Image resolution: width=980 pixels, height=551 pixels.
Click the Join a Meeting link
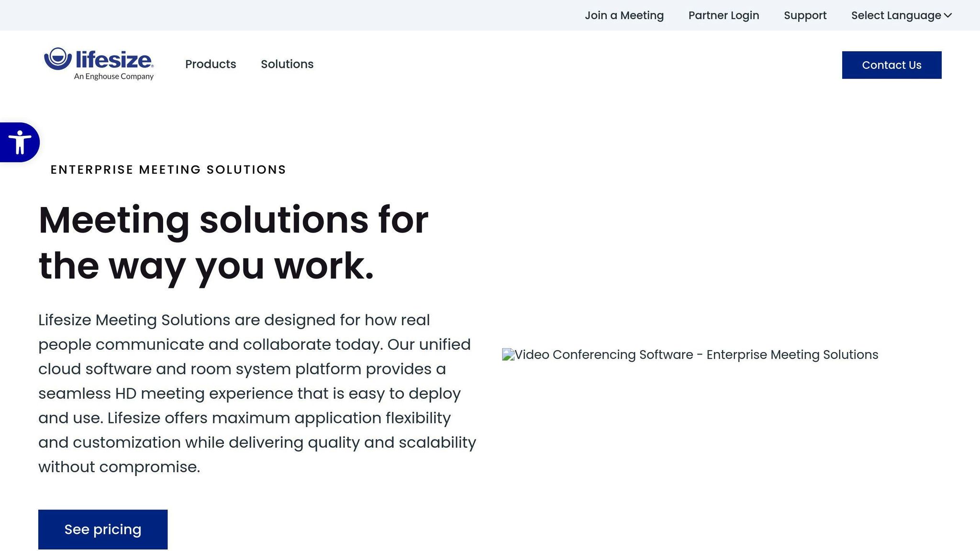click(624, 15)
